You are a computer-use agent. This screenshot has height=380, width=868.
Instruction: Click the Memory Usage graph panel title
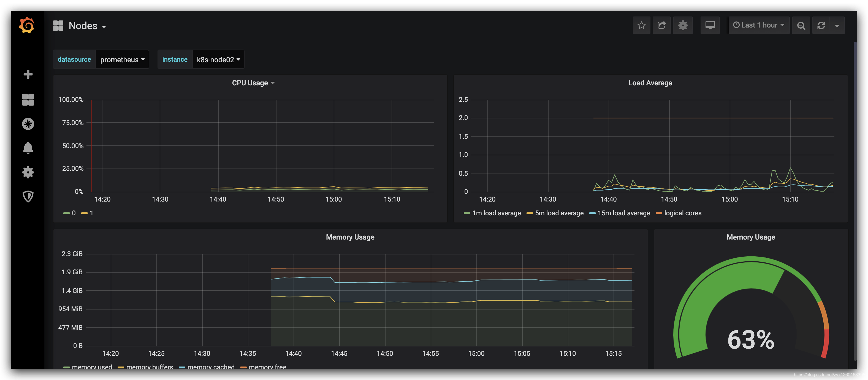tap(350, 237)
